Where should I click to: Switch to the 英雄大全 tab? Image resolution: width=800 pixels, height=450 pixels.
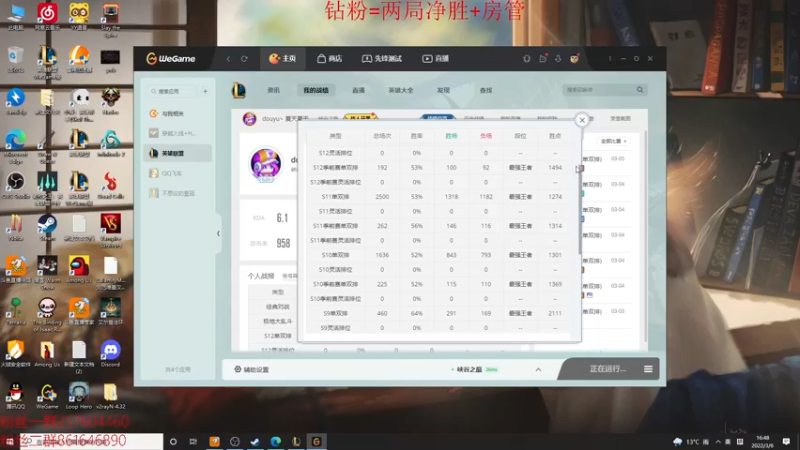pos(401,90)
